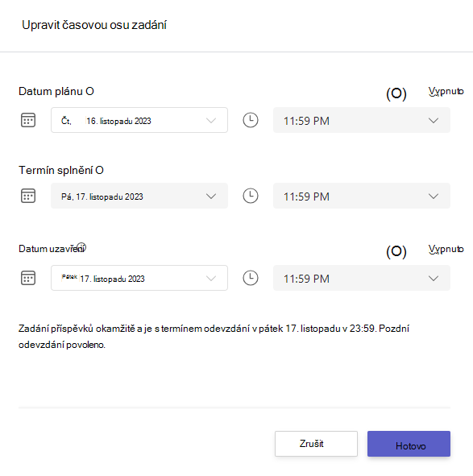473x476 pixels.
Task: Click the Termín splnění label
Action: pos(61,170)
